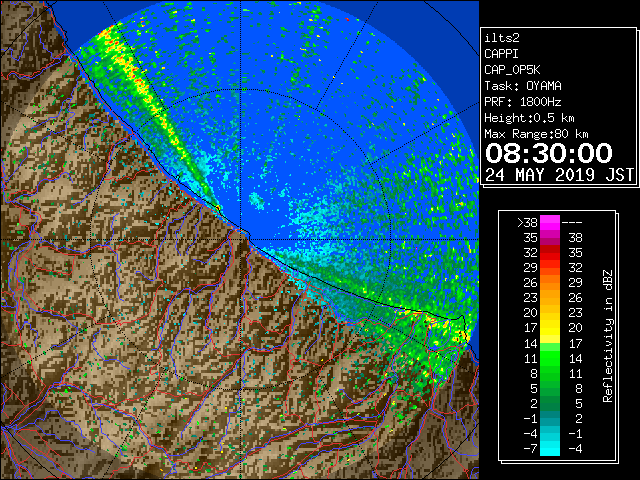The width and height of the screenshot is (640, 480).
Task: Pick the magenta >38 dBZ color swatch
Action: 550,222
